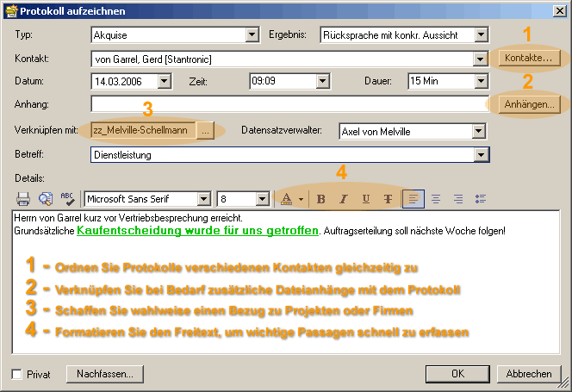Enable the Privat checkbox
The image size is (572, 392).
(x=18, y=375)
